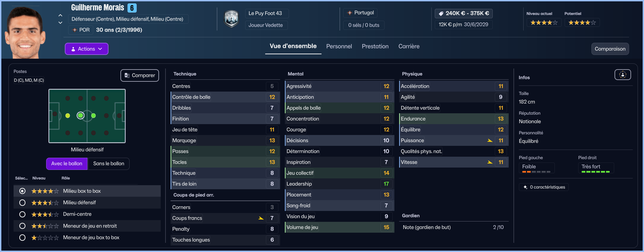The height and width of the screenshot is (252, 644).
Task: Click the Le Puy Foot 43 club crest
Action: 231,19
